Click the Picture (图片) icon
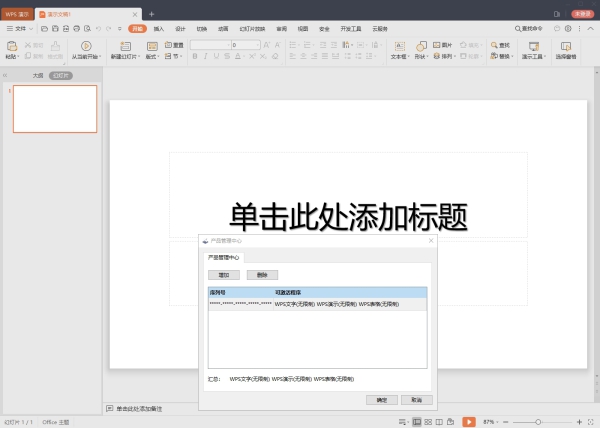This screenshot has width=600, height=428. (x=442, y=45)
